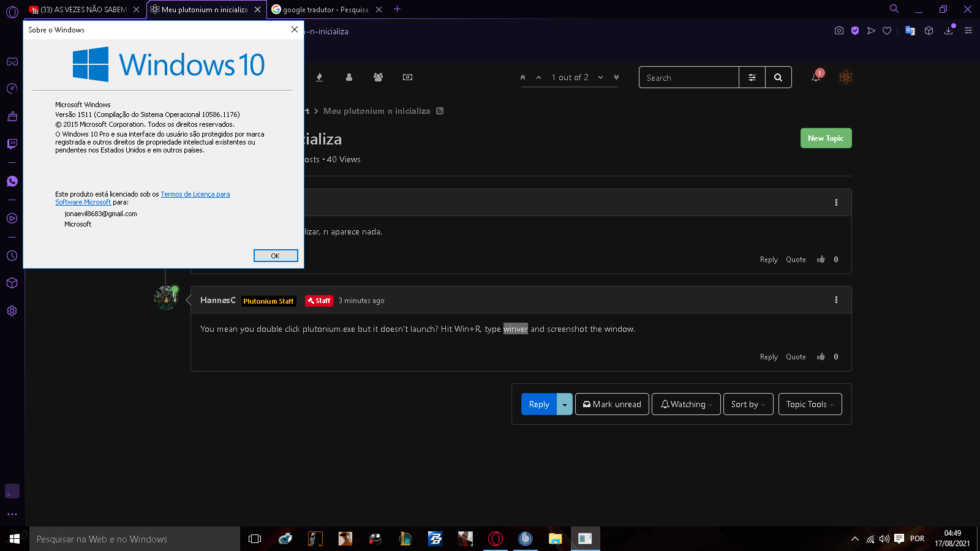This screenshot has height=551, width=980.
Task: Open downloads icon in the browser toolbar
Action: pyautogui.click(x=949, y=31)
